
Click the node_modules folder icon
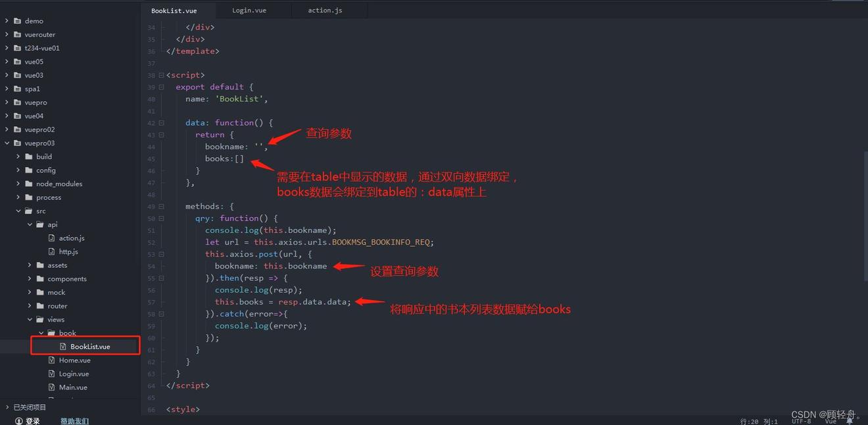point(29,184)
